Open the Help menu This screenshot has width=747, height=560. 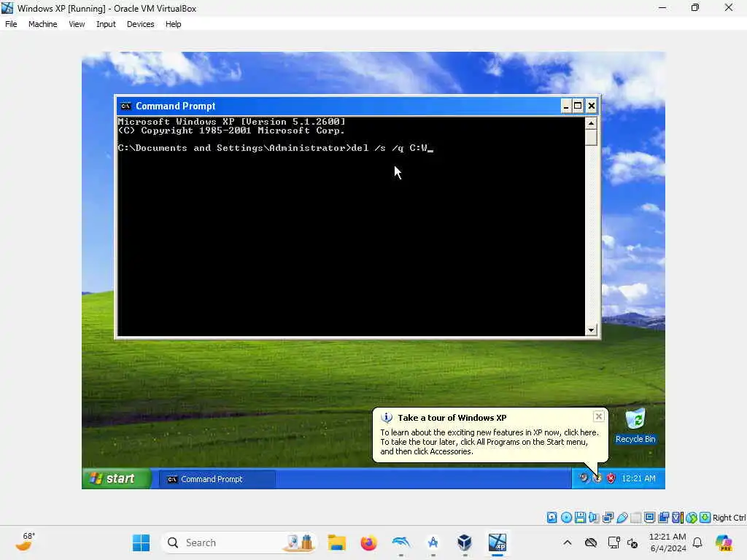tap(173, 24)
